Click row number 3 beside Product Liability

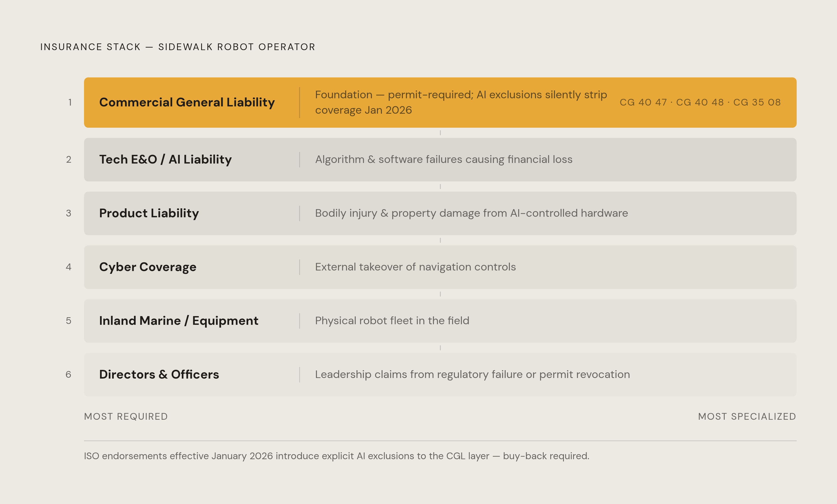pos(69,213)
